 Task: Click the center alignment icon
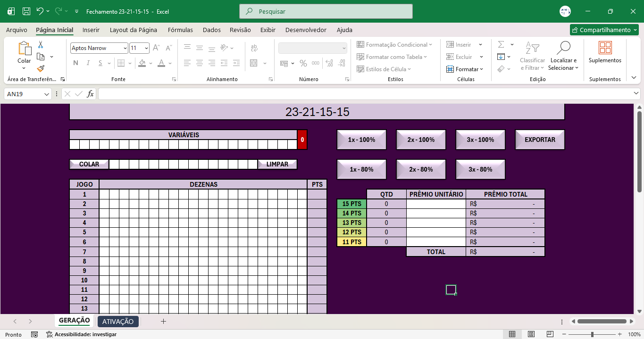pos(200,63)
